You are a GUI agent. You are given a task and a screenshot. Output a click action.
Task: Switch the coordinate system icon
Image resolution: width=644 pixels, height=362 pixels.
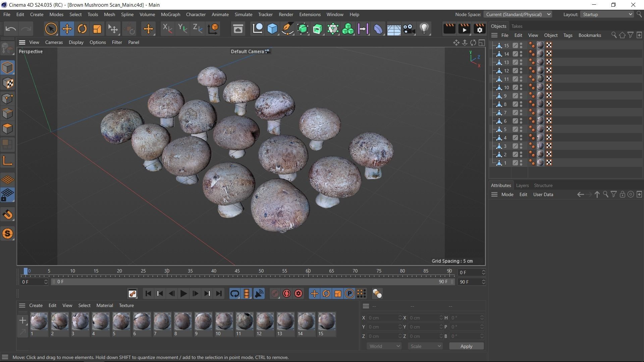213,29
